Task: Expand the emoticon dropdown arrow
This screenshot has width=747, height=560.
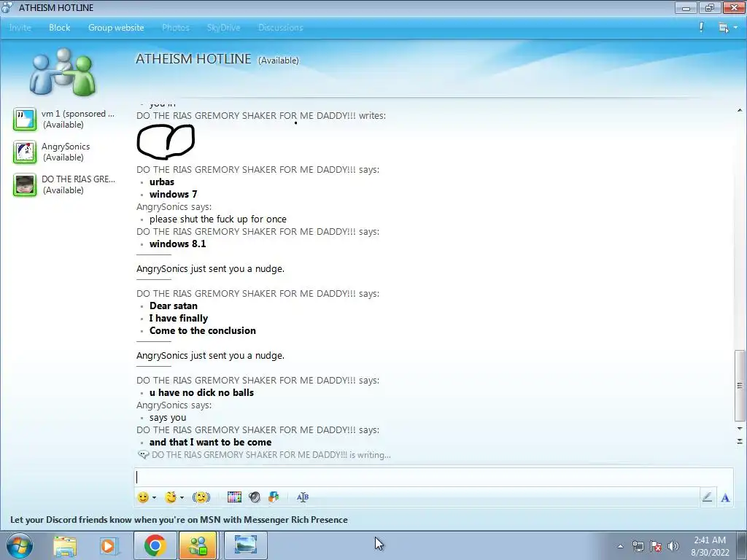Action: coord(154,497)
